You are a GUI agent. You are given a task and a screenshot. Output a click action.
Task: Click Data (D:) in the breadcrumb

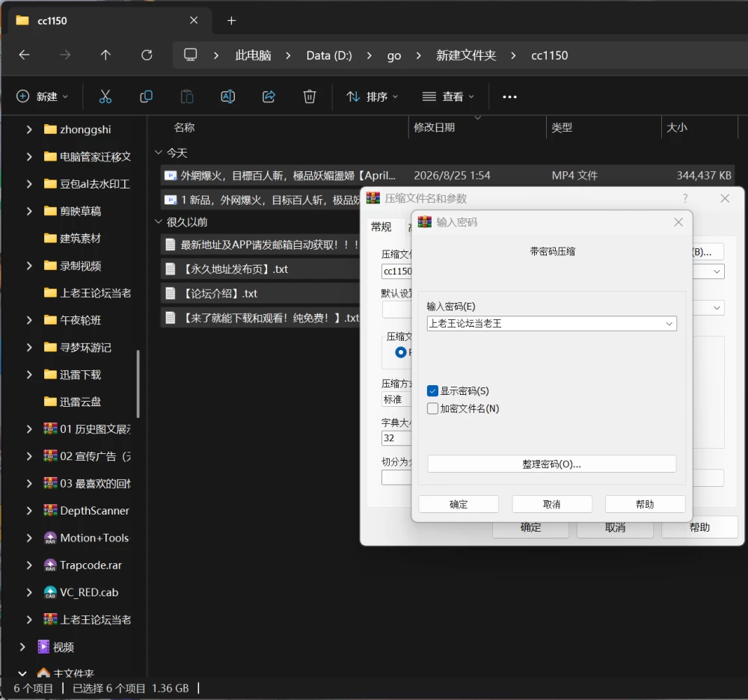click(329, 55)
